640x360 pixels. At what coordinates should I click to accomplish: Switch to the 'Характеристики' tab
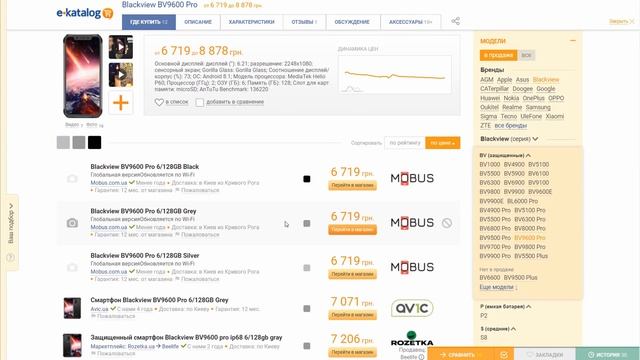(251, 22)
